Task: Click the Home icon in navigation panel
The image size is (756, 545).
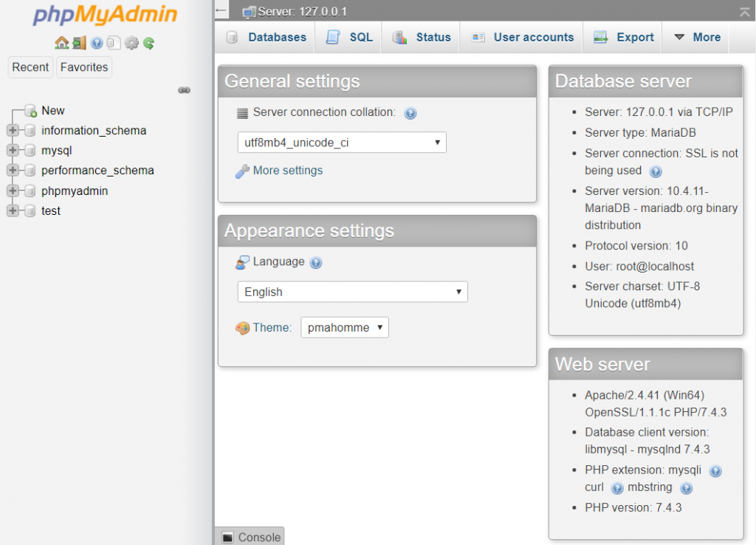Action: (x=62, y=43)
